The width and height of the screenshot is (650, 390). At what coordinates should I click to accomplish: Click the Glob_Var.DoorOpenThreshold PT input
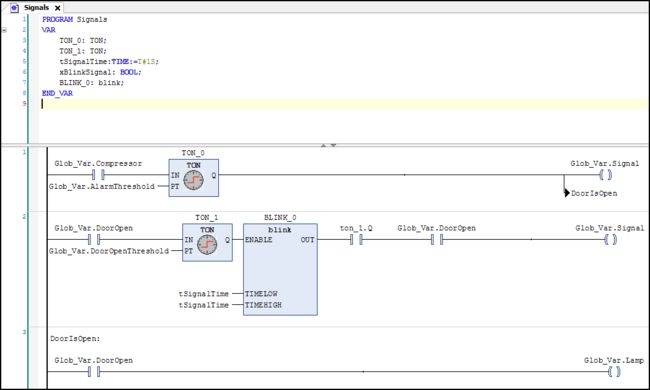[x=109, y=251]
